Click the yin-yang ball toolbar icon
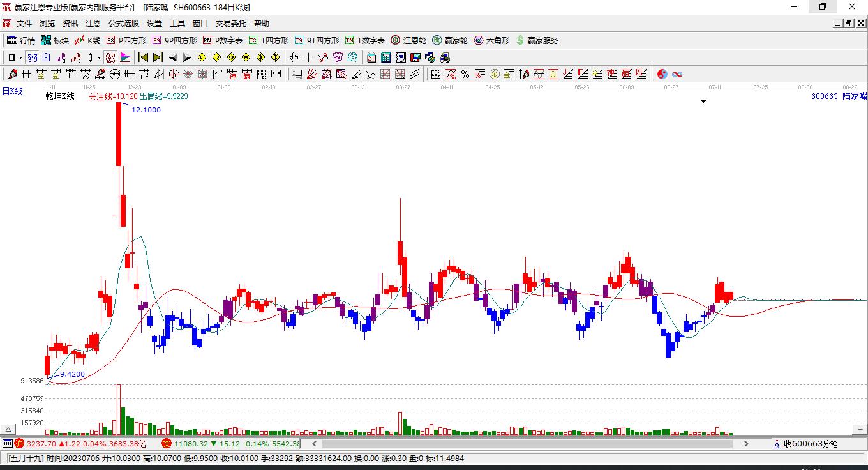Image resolution: width=868 pixels, height=470 pixels. [x=662, y=74]
